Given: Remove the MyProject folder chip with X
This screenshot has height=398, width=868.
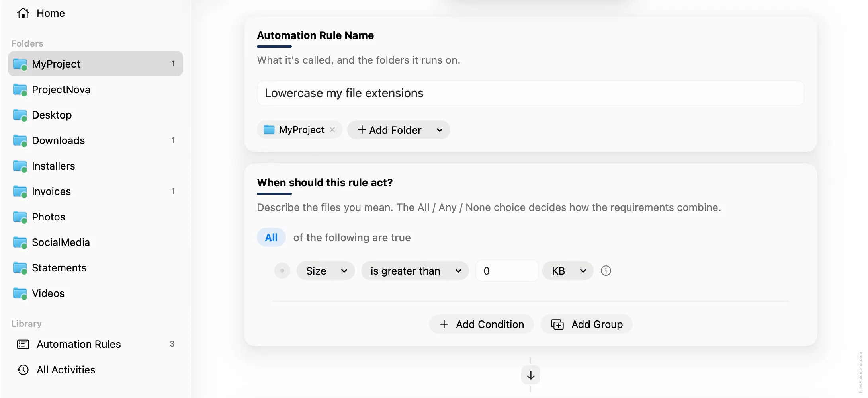Looking at the screenshot, I should pyautogui.click(x=332, y=130).
